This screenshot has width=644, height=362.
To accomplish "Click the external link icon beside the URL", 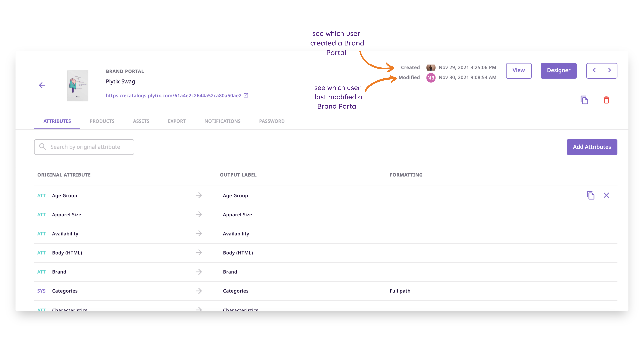I will pyautogui.click(x=246, y=95).
